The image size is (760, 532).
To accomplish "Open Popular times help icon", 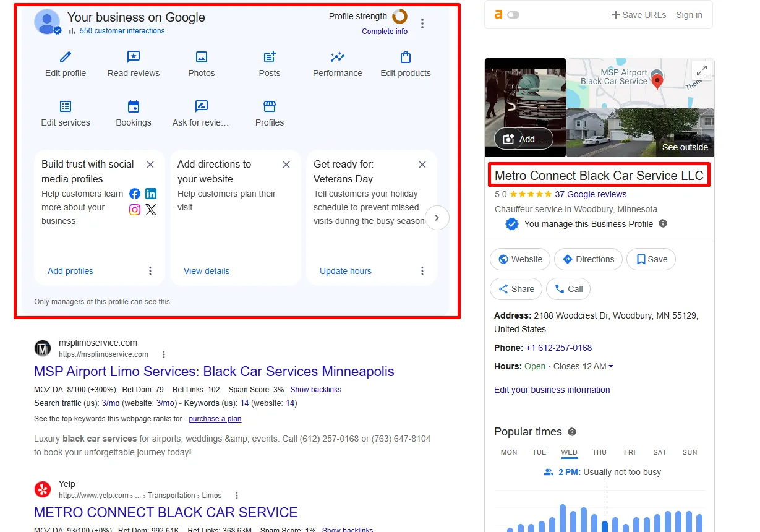I will click(x=572, y=432).
